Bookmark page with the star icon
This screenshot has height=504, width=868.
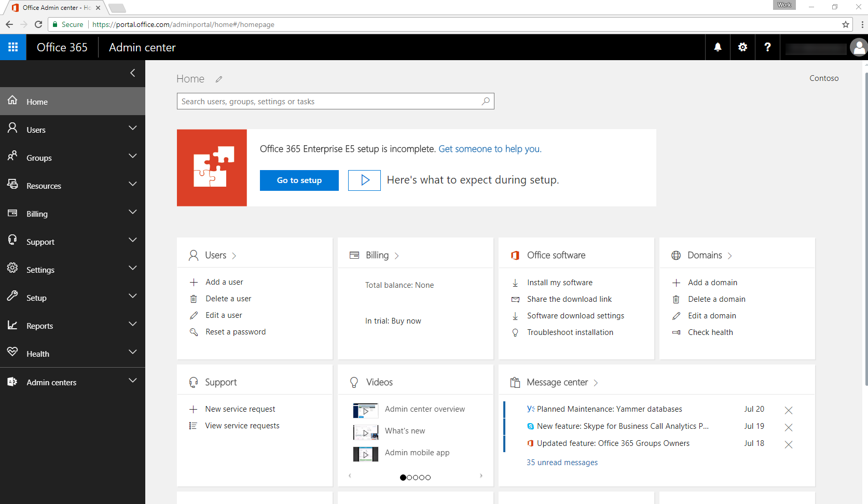846,24
